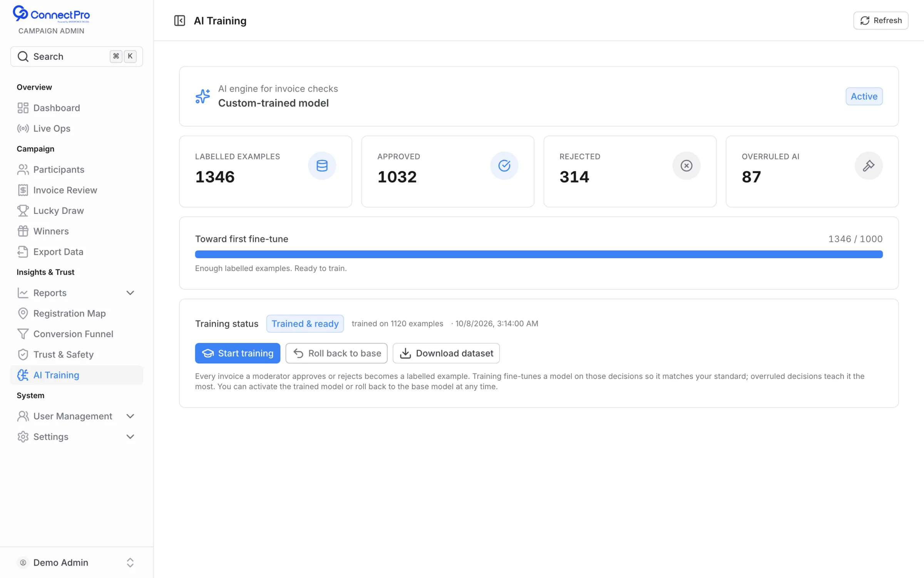This screenshot has width=924, height=578.
Task: Click the AI engine sparkle icon
Action: 203,96
